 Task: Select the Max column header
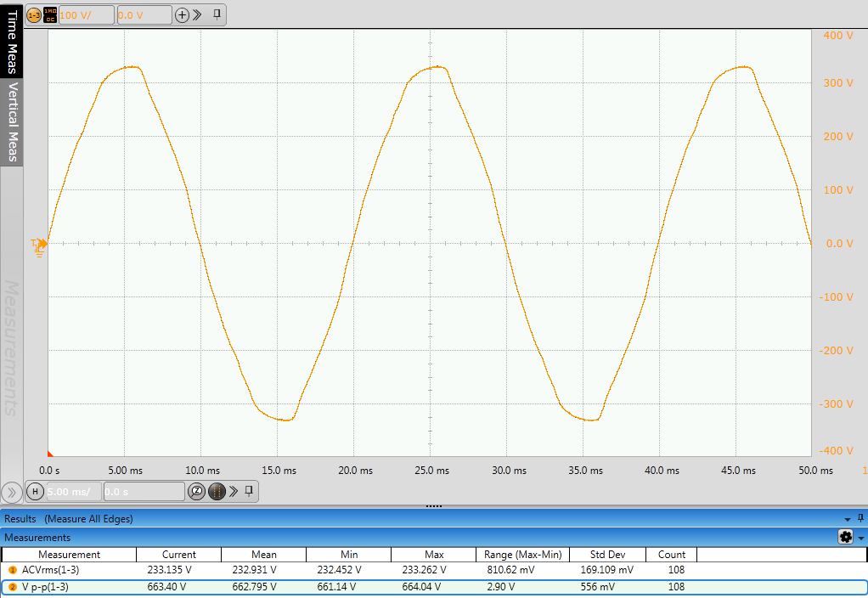434,555
